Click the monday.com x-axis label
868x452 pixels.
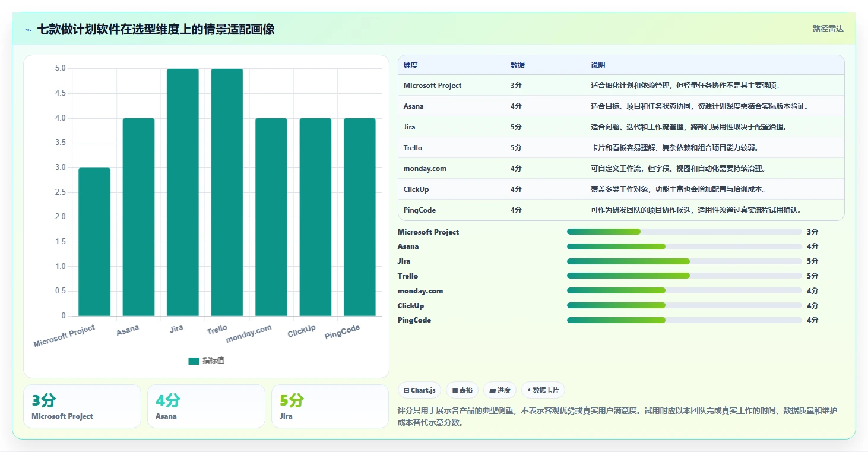249,334
